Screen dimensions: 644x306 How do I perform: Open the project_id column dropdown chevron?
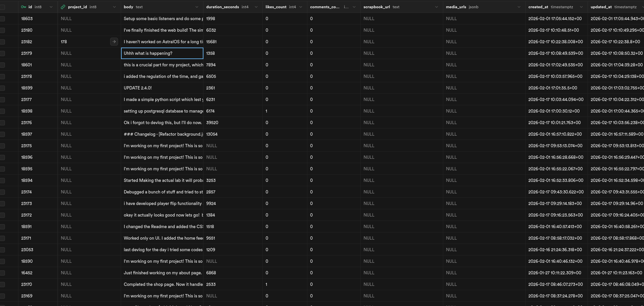click(x=114, y=7)
